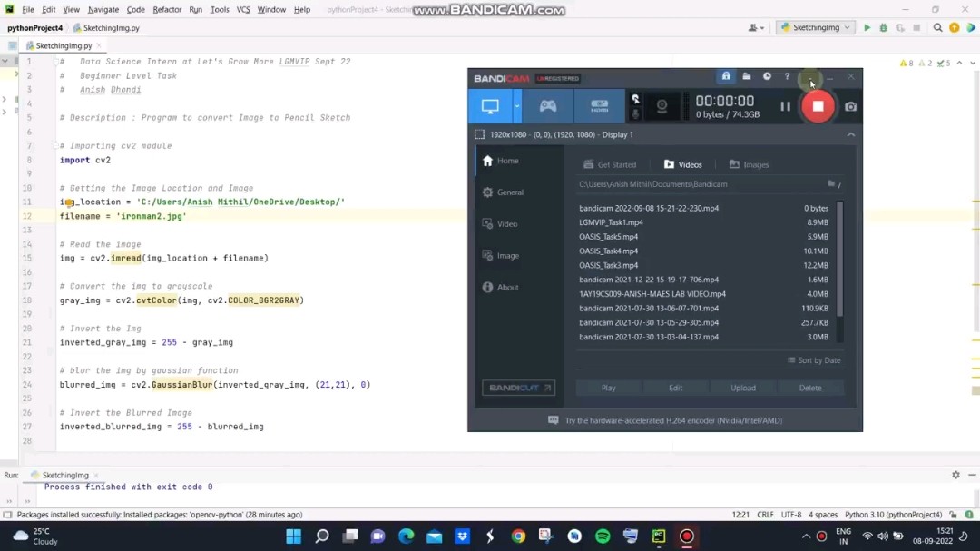This screenshot has height=551, width=980.
Task: Select HDMI device recording mode
Action: (599, 106)
